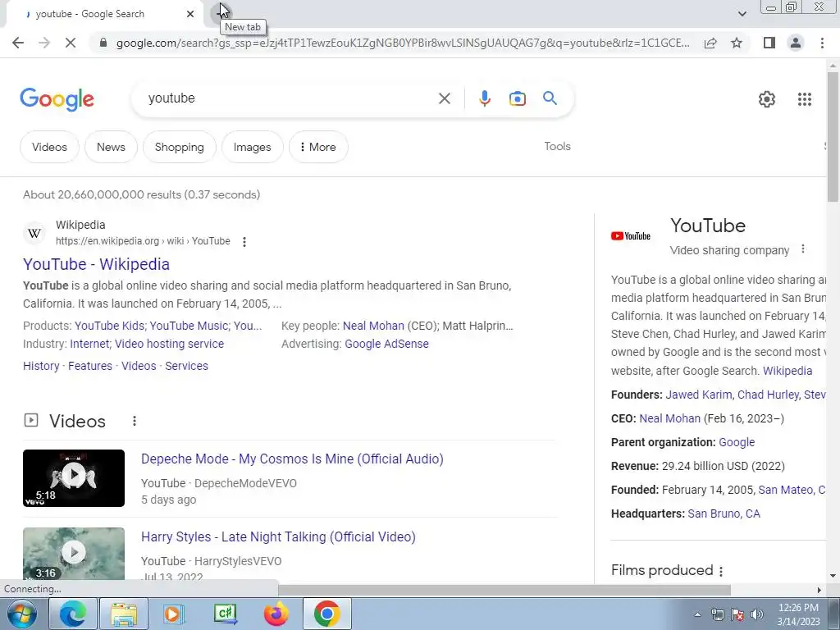This screenshot has width=840, height=630.
Task: Open the Google apps grid
Action: [x=805, y=99]
